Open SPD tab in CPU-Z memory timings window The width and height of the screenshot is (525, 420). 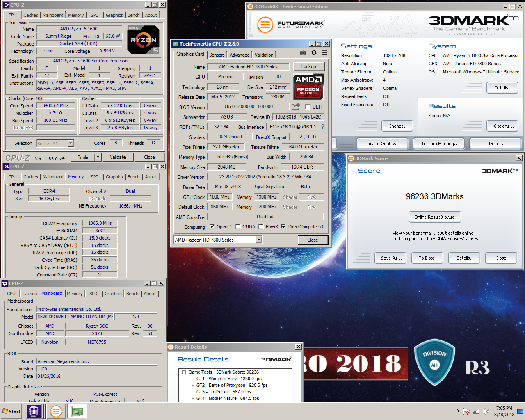coord(95,177)
